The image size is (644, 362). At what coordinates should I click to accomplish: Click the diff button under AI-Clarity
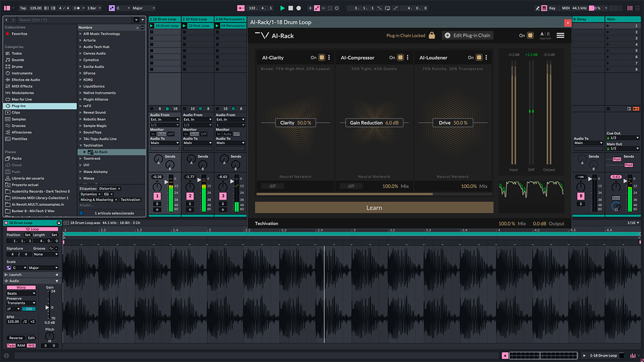pos(273,186)
